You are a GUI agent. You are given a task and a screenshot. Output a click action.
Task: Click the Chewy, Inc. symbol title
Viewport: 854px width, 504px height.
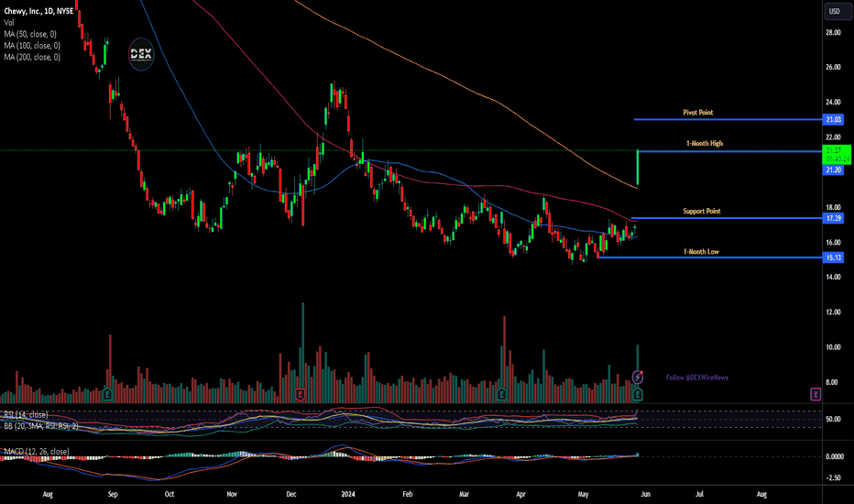pyautogui.click(x=38, y=11)
